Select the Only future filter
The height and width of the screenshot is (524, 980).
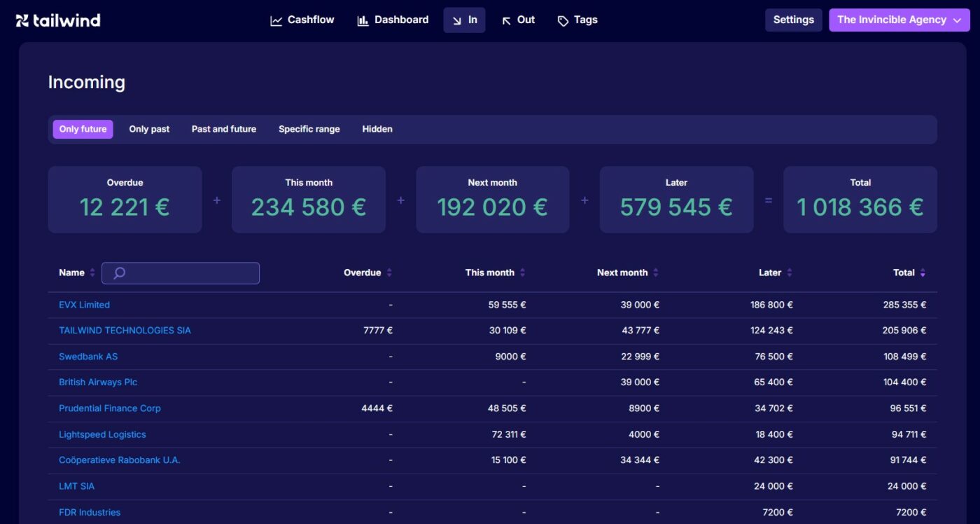tap(83, 129)
